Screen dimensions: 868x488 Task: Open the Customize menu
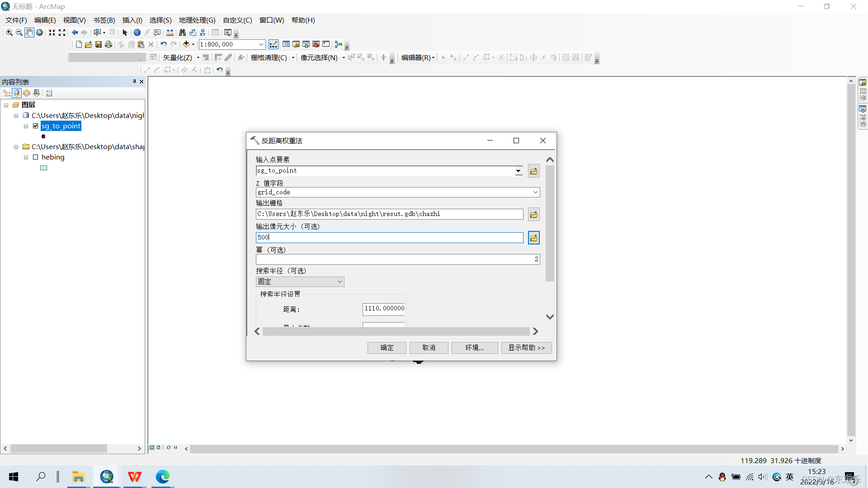pyautogui.click(x=237, y=20)
